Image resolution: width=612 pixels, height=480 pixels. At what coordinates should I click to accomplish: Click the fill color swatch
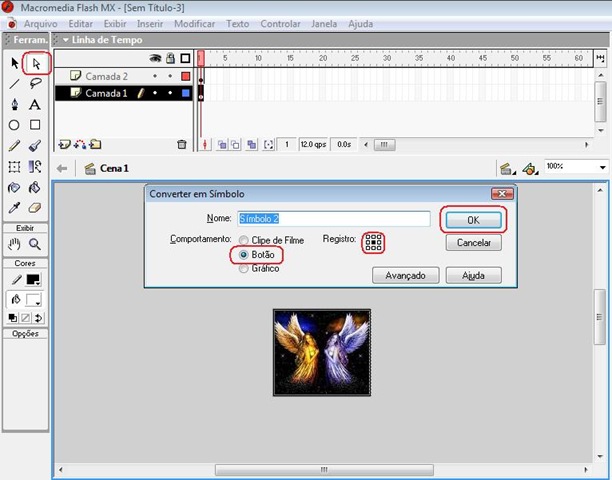[x=33, y=300]
